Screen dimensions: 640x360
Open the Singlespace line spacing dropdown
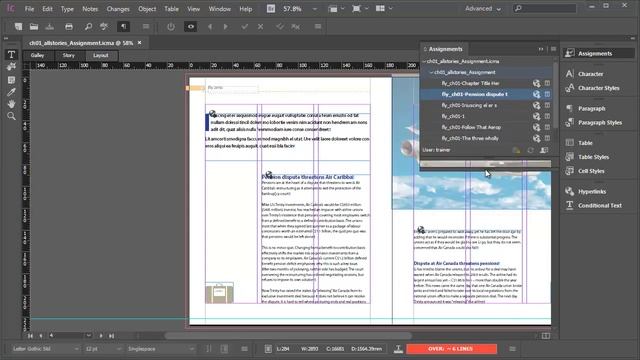click(x=191, y=349)
